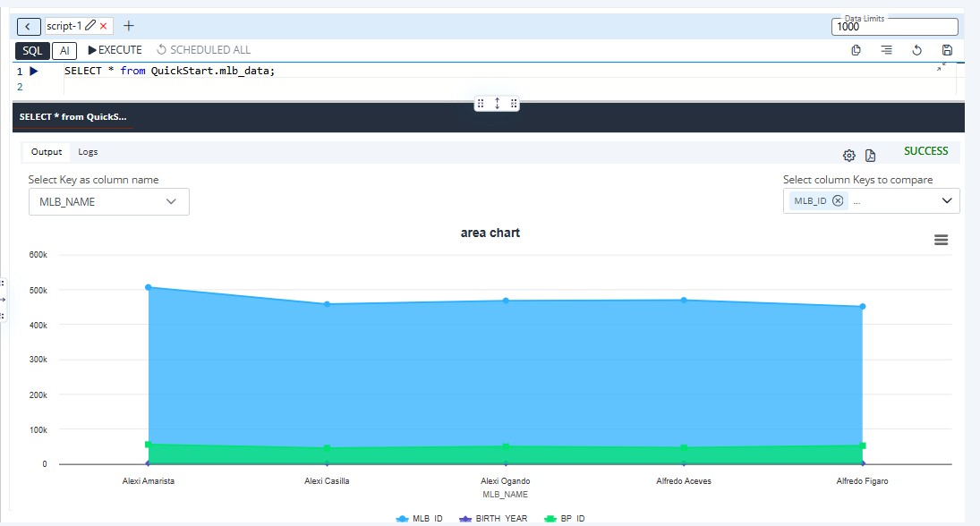This screenshot has width=980, height=526.
Task: Click the back arrow button beside script-1
Action: pyautogui.click(x=29, y=27)
